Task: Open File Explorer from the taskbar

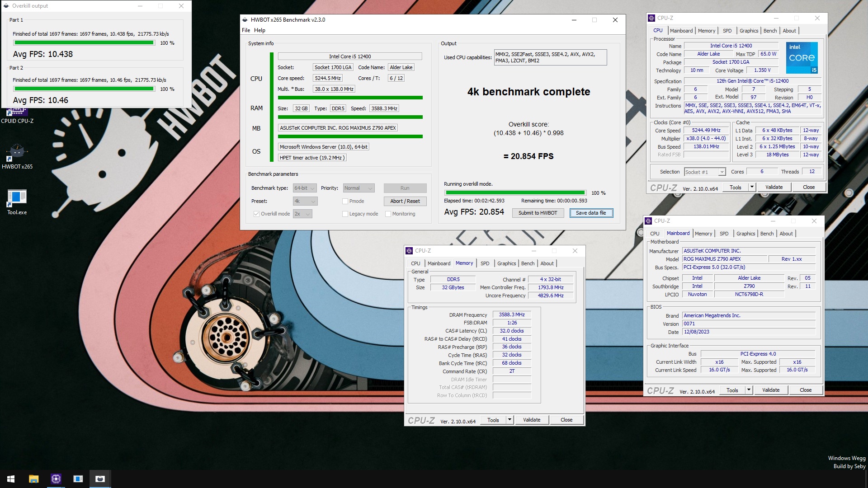Action: [x=33, y=479]
